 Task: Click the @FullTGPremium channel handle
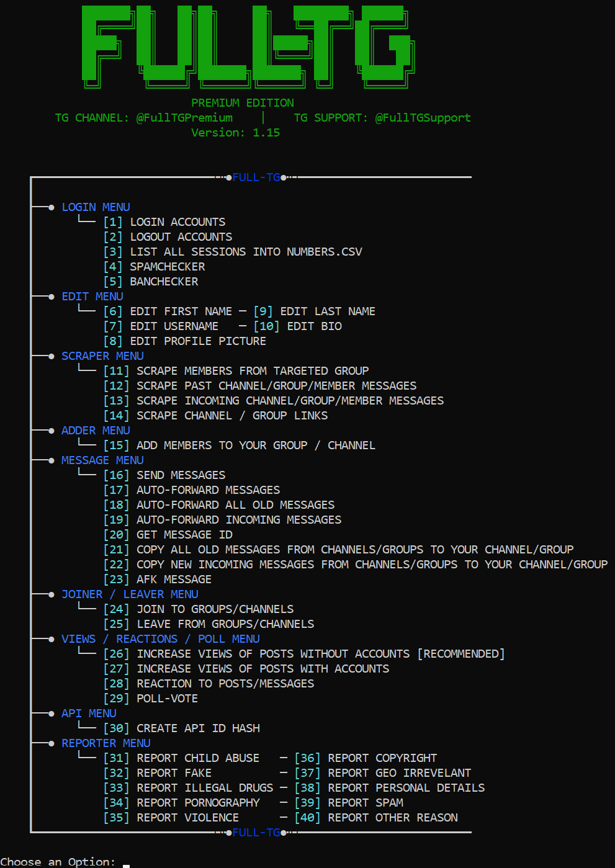[184, 118]
